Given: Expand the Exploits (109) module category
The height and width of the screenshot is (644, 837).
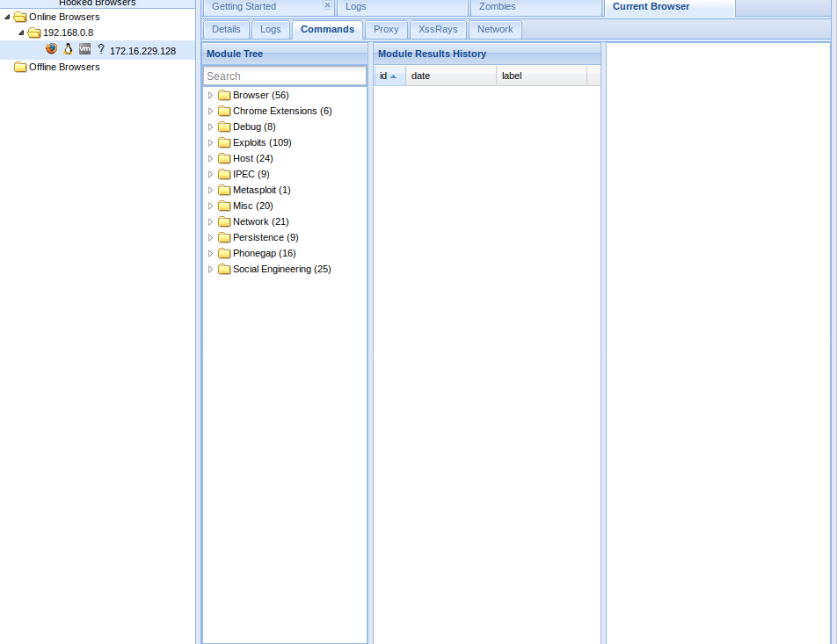Looking at the screenshot, I should pos(210,143).
